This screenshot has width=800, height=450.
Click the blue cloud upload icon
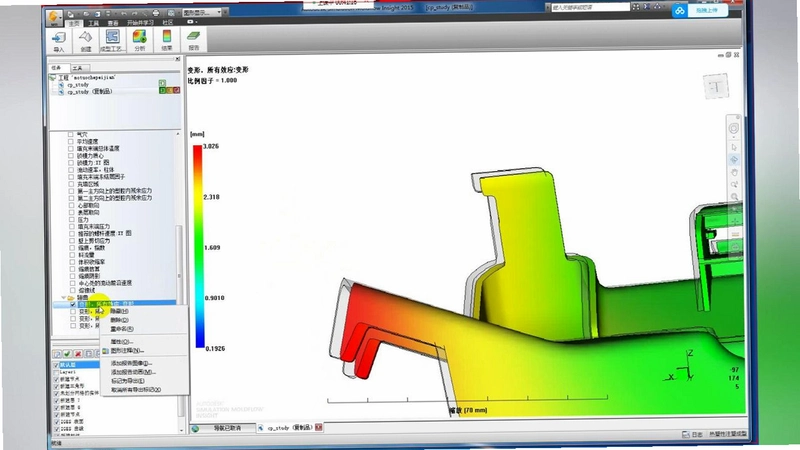pos(679,10)
